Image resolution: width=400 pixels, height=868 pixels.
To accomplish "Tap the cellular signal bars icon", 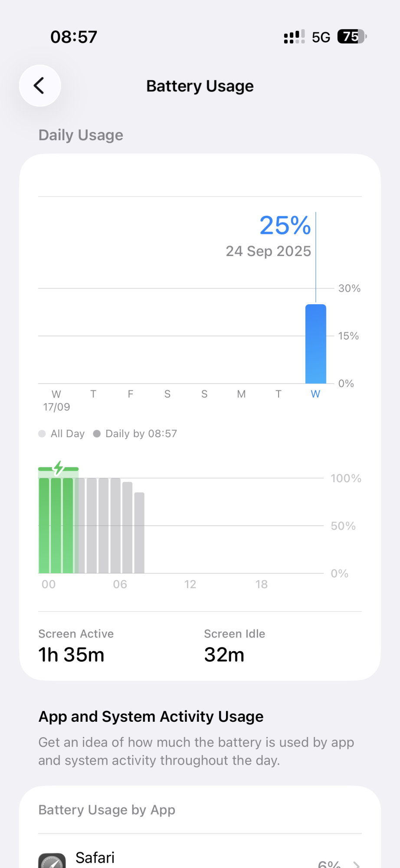I will (x=294, y=37).
